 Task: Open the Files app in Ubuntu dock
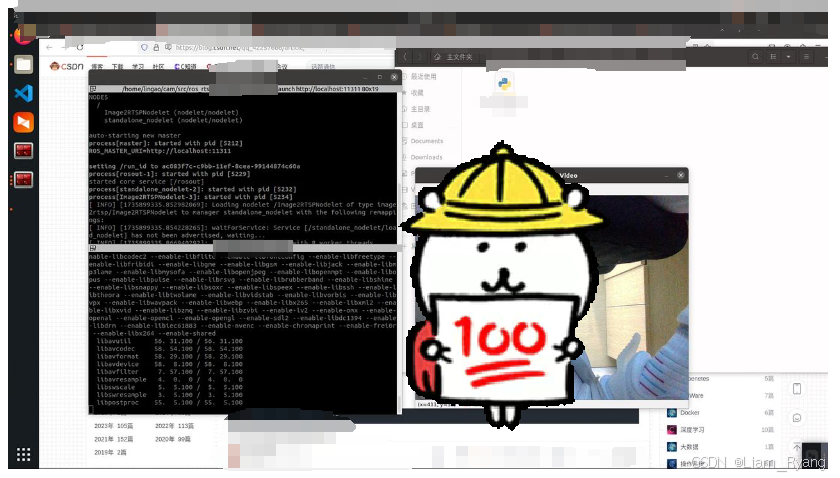(x=23, y=64)
